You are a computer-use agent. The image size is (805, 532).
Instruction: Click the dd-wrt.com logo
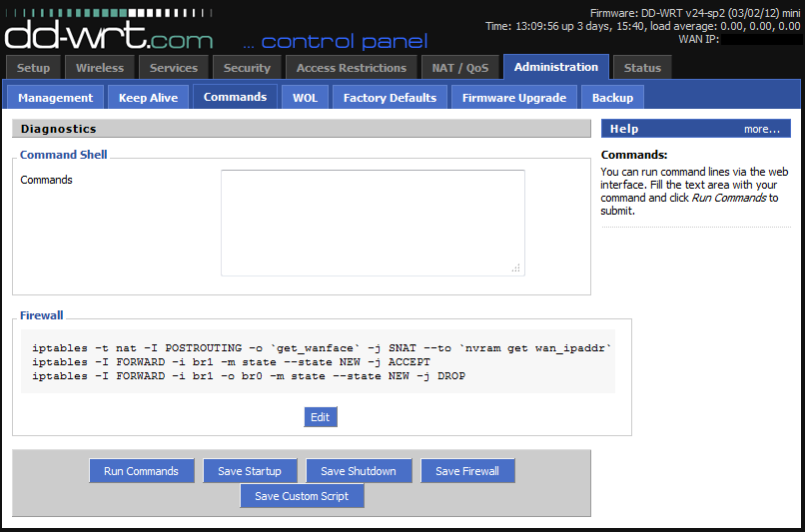pos(108,35)
